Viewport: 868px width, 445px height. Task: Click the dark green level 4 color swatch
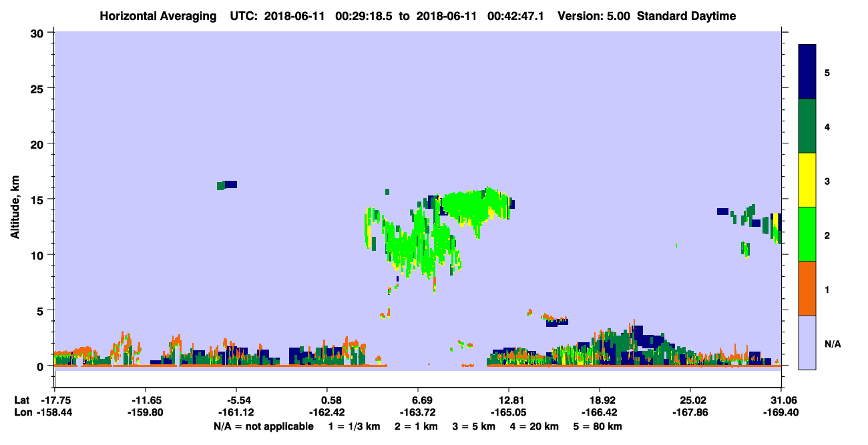click(x=807, y=126)
